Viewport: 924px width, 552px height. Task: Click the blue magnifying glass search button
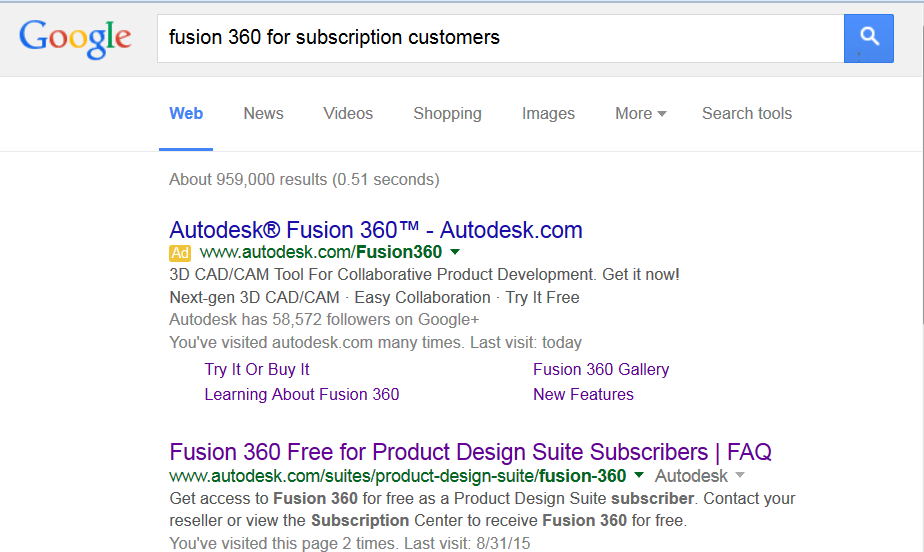point(869,38)
